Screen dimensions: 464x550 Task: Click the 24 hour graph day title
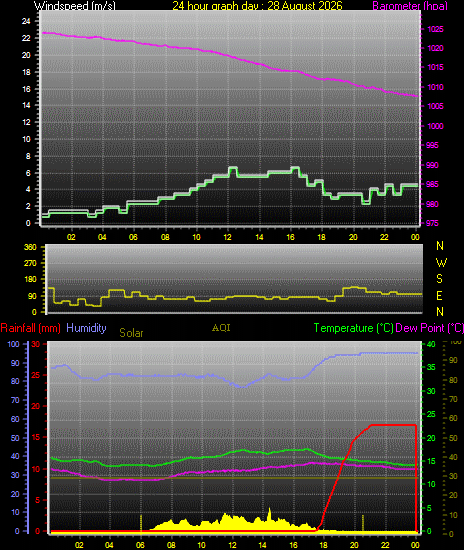257,6
